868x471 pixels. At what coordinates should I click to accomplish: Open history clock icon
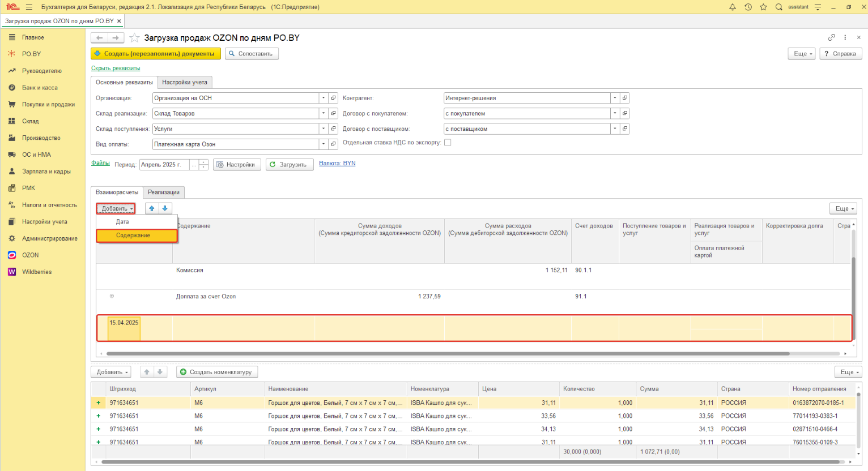pyautogui.click(x=748, y=7)
